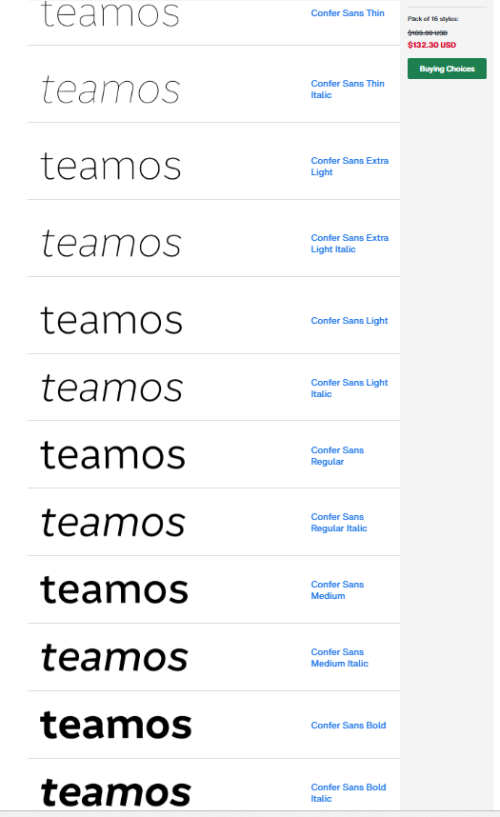This screenshot has width=500, height=817.
Task: Open the Confer Sans Light link
Action: (349, 320)
